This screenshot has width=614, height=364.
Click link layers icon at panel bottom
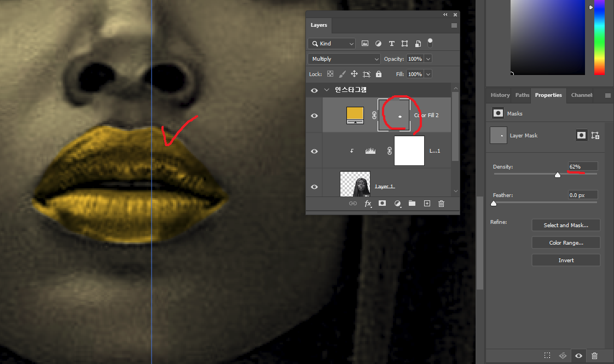click(x=353, y=204)
